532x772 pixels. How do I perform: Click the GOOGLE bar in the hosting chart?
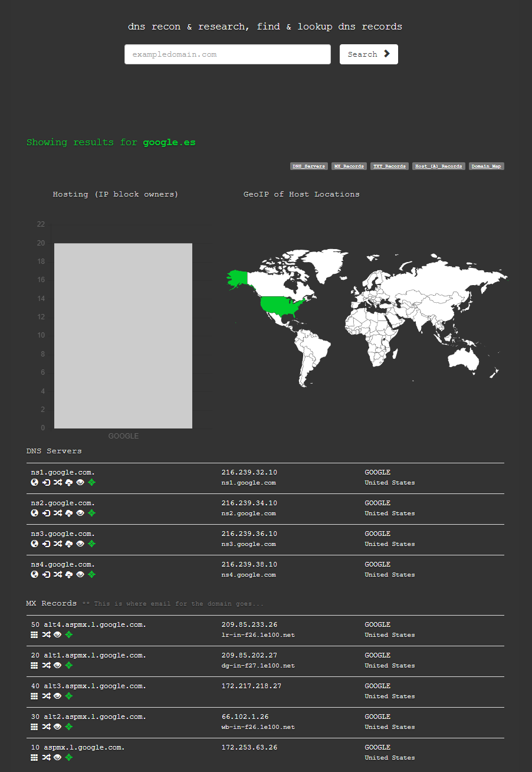(123, 336)
